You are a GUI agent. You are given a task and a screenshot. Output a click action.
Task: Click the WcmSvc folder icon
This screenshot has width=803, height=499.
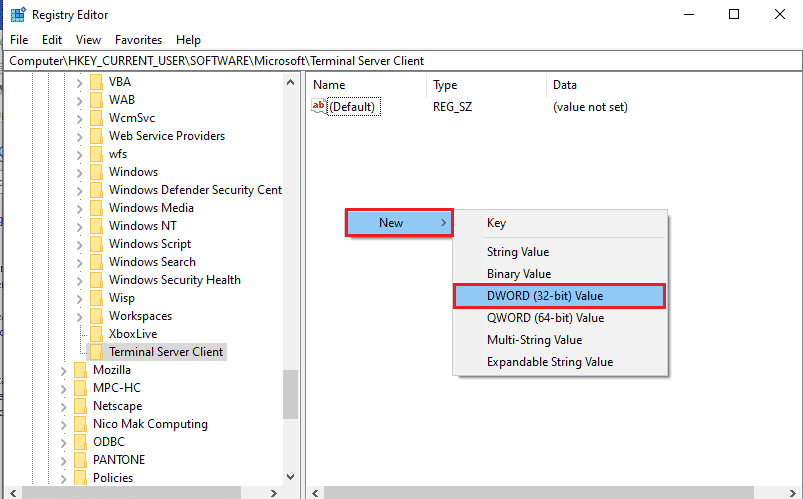[96, 118]
